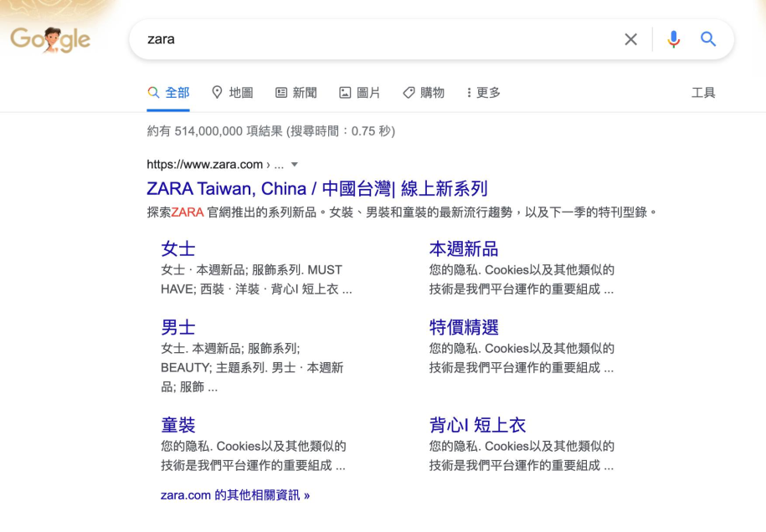Open the 特價精選 sitelink
Screen dimensions: 766x532
[x=464, y=327]
